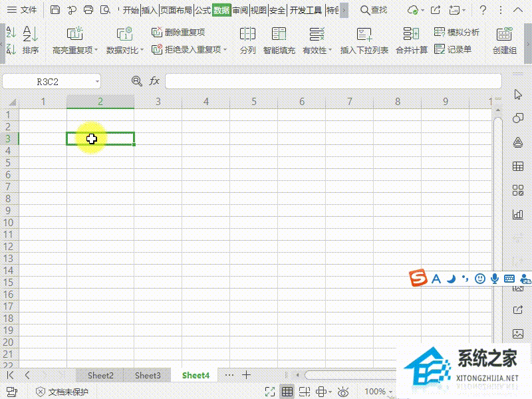Toggle fullscreen view in status bar
Image resolution: width=532 pixels, height=399 pixels.
pyautogui.click(x=270, y=392)
